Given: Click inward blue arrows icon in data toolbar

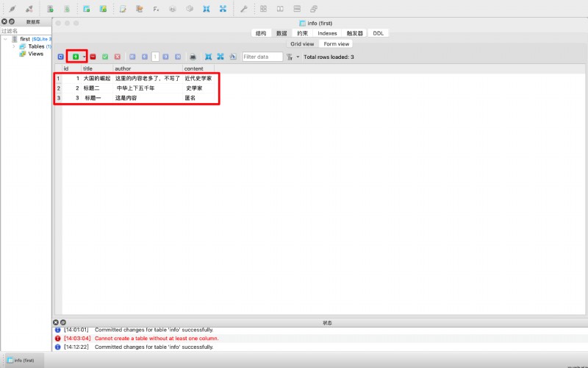Looking at the screenshot, I should point(209,57).
